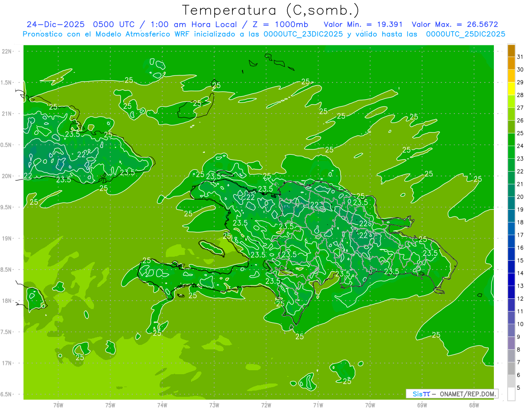The height and width of the screenshot is (411, 532).
Task: Click the 74W longitude label
Action: [162, 405]
